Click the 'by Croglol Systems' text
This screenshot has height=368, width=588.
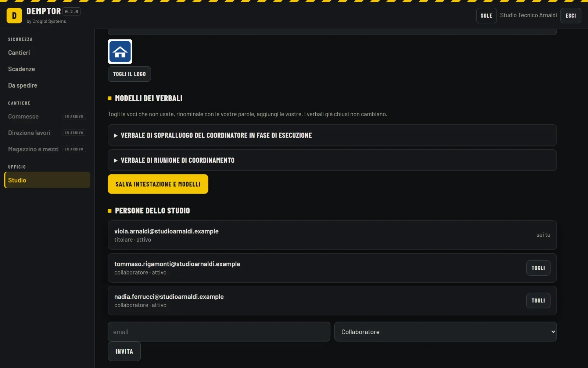[46, 21]
